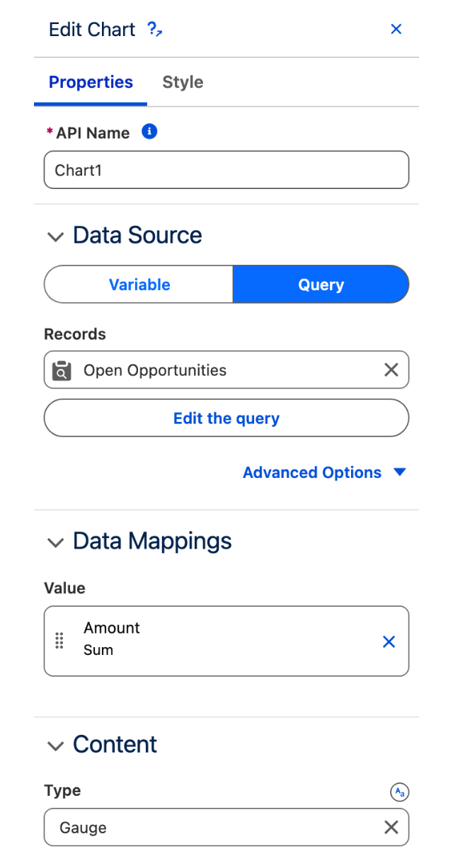
Task: Open the Type combo box showing Gauge
Action: 212,827
